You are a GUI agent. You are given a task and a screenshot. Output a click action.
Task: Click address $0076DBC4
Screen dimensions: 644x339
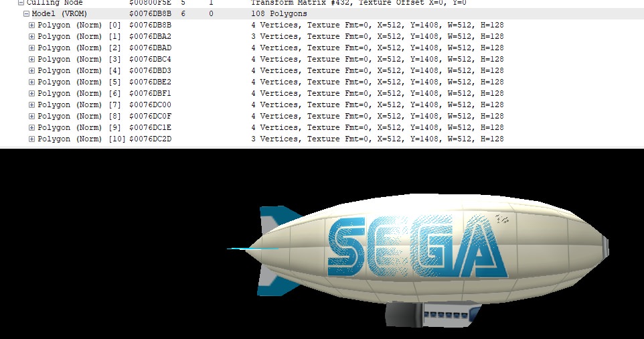[151, 59]
